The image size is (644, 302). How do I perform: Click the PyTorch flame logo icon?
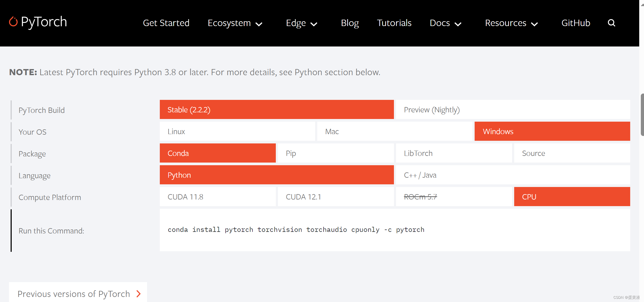pyautogui.click(x=13, y=22)
